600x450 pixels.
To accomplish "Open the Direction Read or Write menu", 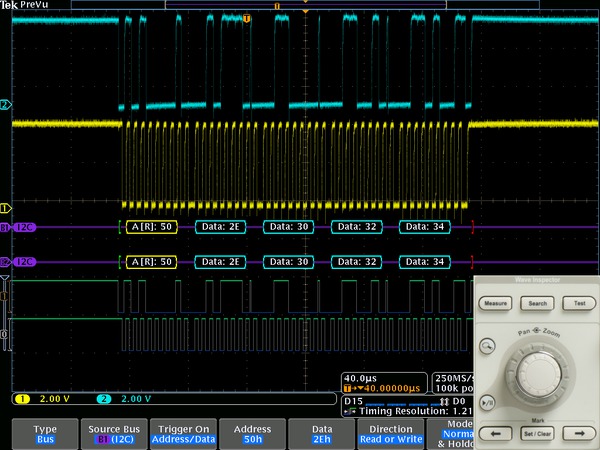I will [390, 434].
